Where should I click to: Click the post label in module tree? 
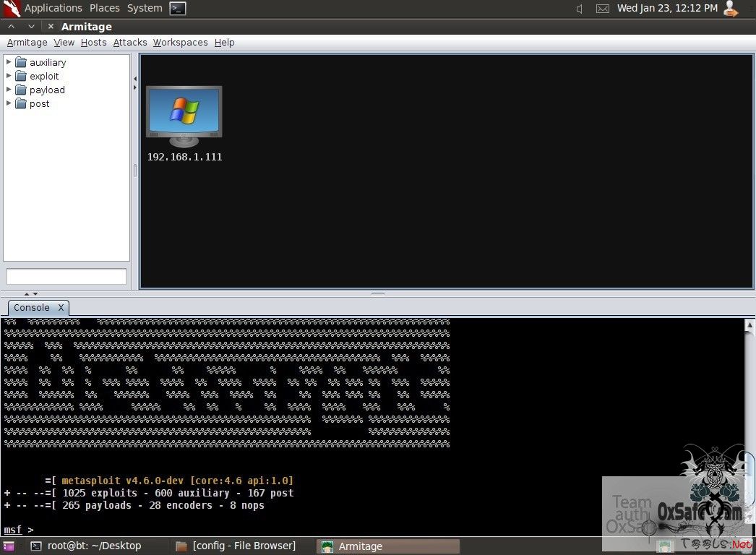39,103
